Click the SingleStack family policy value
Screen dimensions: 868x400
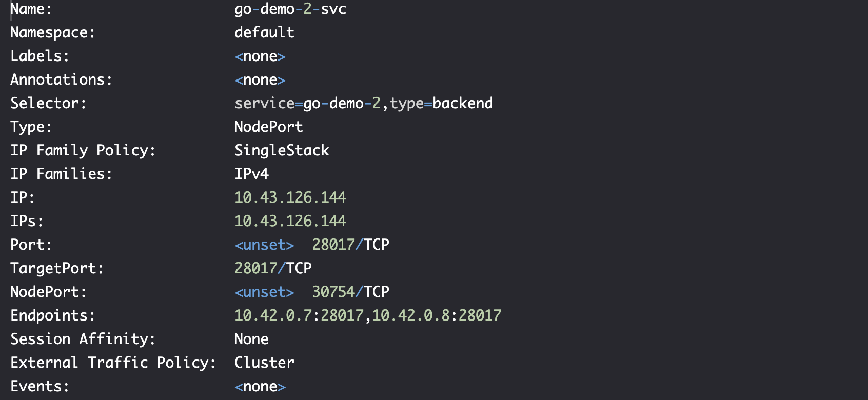pos(282,150)
